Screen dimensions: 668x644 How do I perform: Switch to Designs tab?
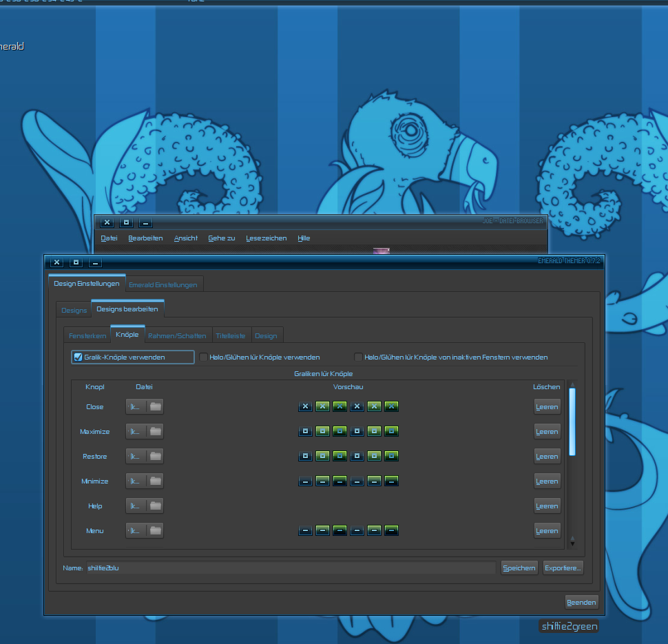[x=74, y=310]
